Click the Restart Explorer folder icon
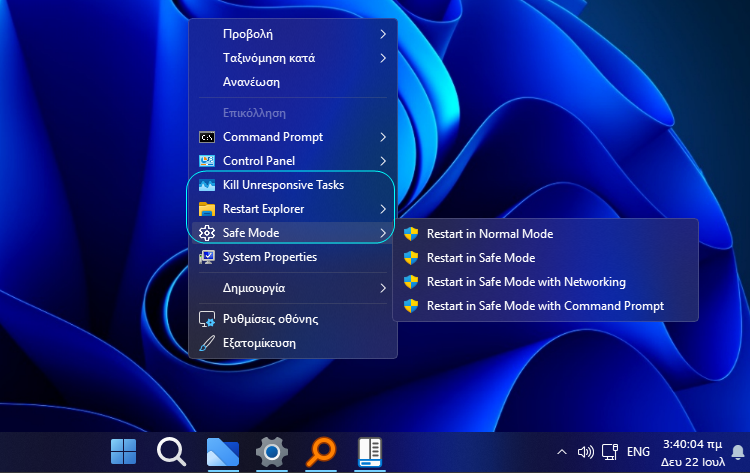Screen dimensions: 750x473 (207, 209)
